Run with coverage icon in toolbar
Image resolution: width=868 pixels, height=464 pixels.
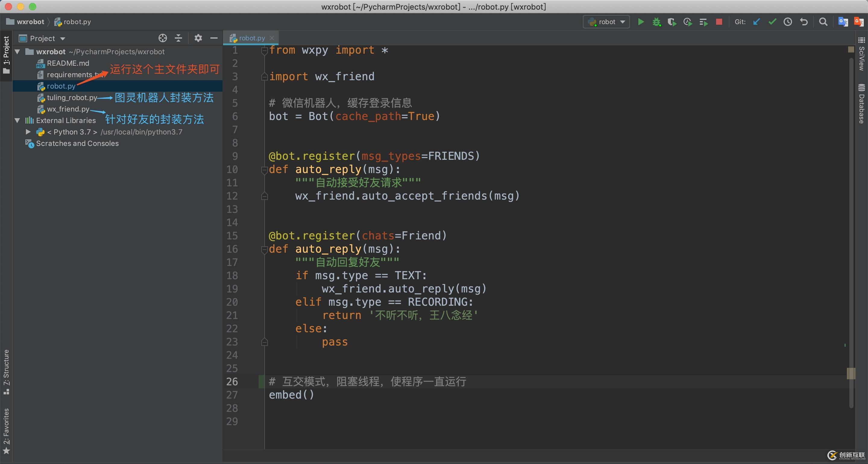point(671,22)
